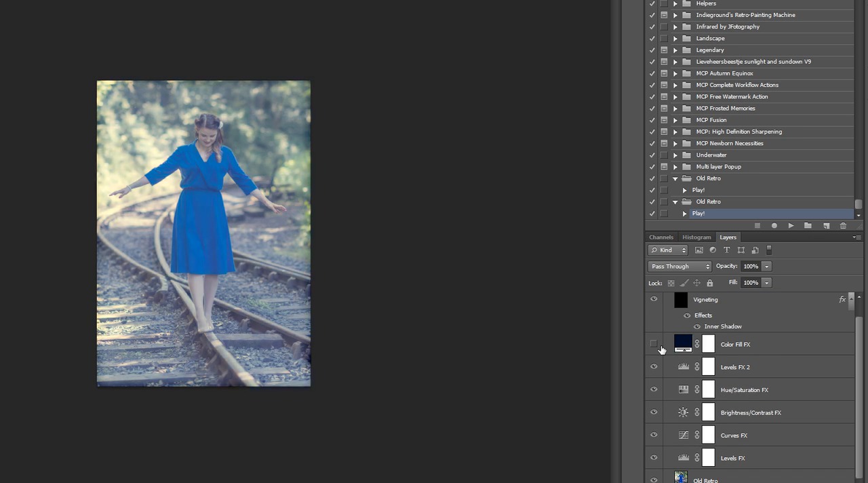The height and width of the screenshot is (483, 868).
Task: Lock all layer attributes
Action: click(x=710, y=283)
